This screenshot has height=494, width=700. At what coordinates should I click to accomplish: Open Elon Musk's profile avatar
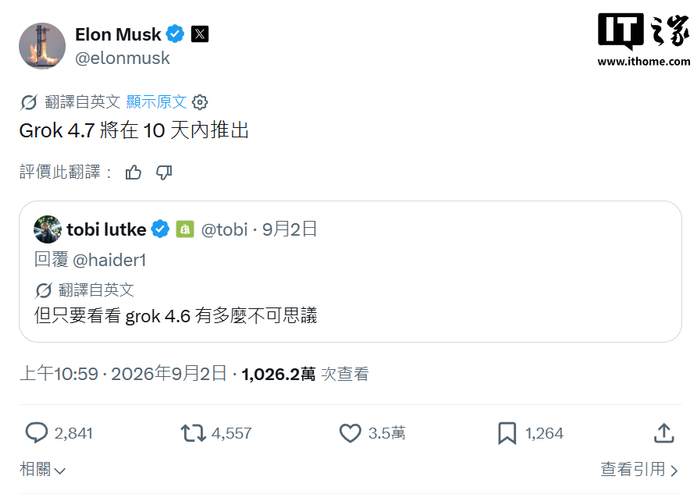click(42, 46)
